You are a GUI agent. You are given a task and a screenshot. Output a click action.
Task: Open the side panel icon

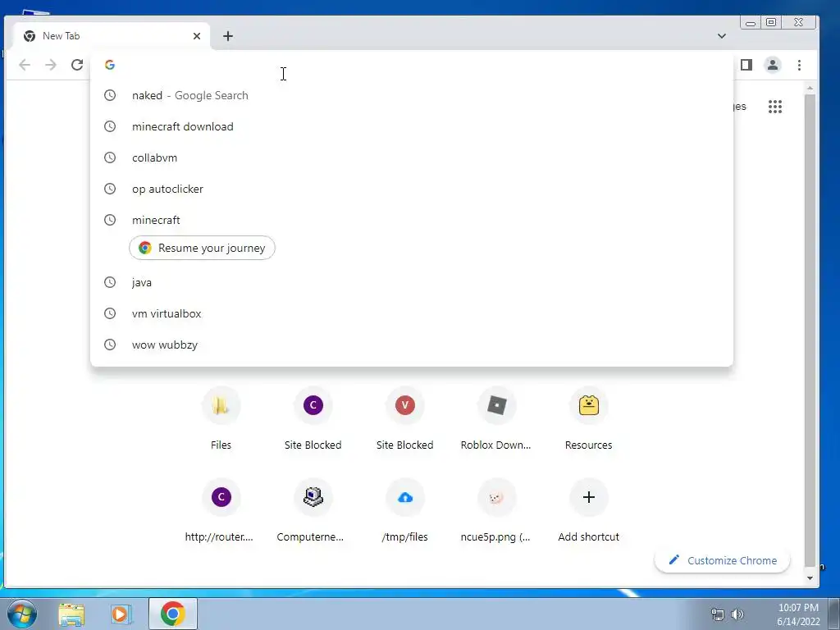(746, 65)
